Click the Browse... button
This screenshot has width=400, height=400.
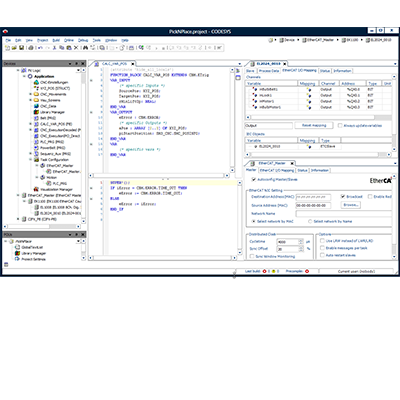pyautogui.click(x=351, y=205)
